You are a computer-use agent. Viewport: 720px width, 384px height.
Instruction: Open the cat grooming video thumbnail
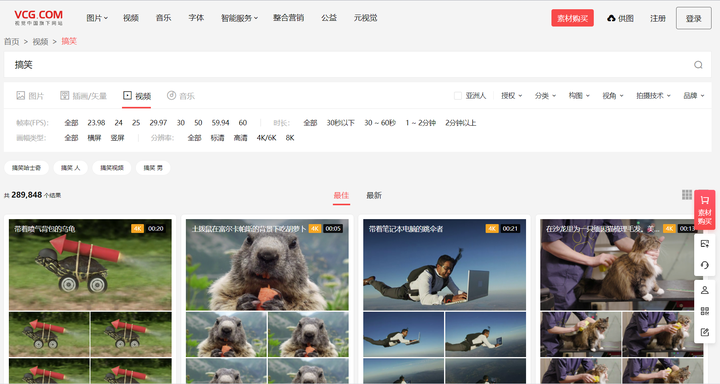[x=621, y=265]
